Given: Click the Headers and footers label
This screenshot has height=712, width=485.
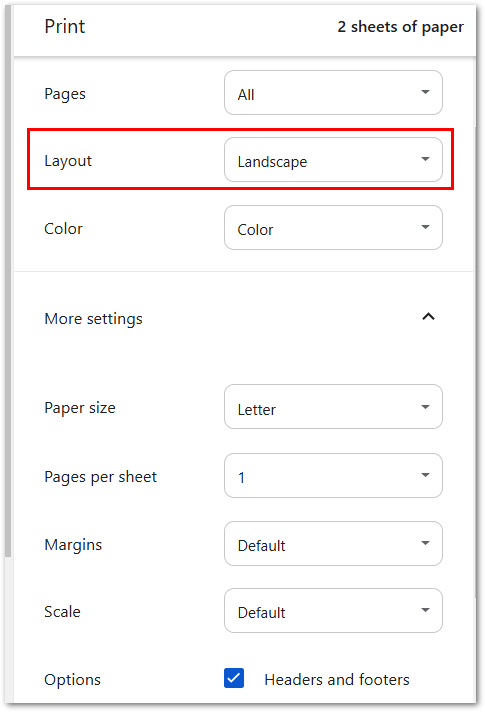Looking at the screenshot, I should point(337,680).
